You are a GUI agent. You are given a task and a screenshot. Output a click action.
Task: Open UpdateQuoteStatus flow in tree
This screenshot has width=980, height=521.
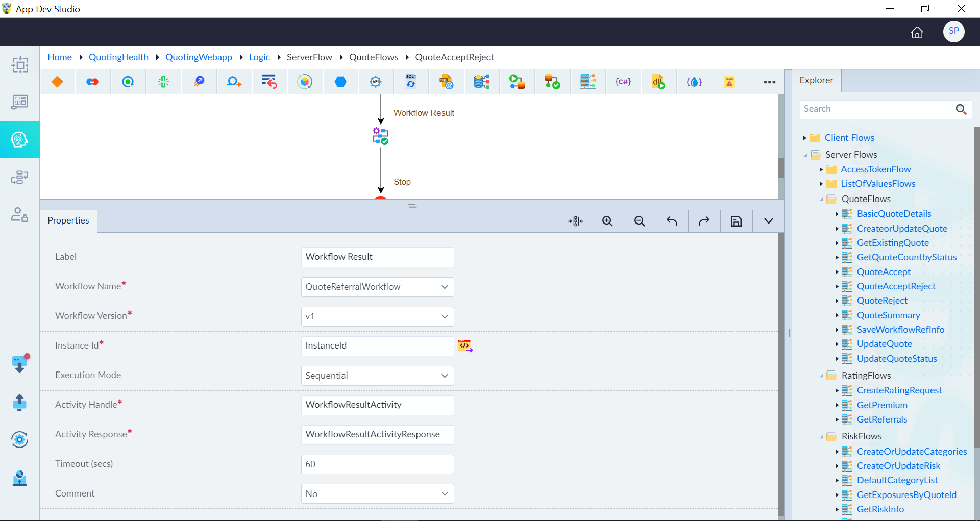(x=897, y=359)
